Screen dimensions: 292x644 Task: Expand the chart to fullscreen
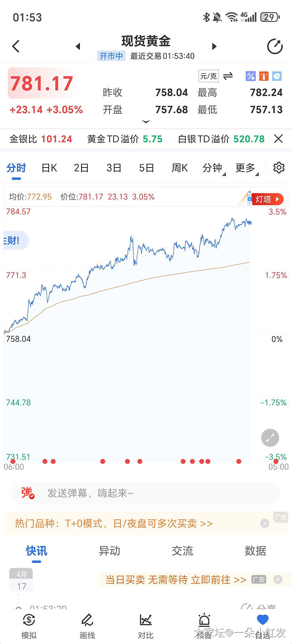270,438
